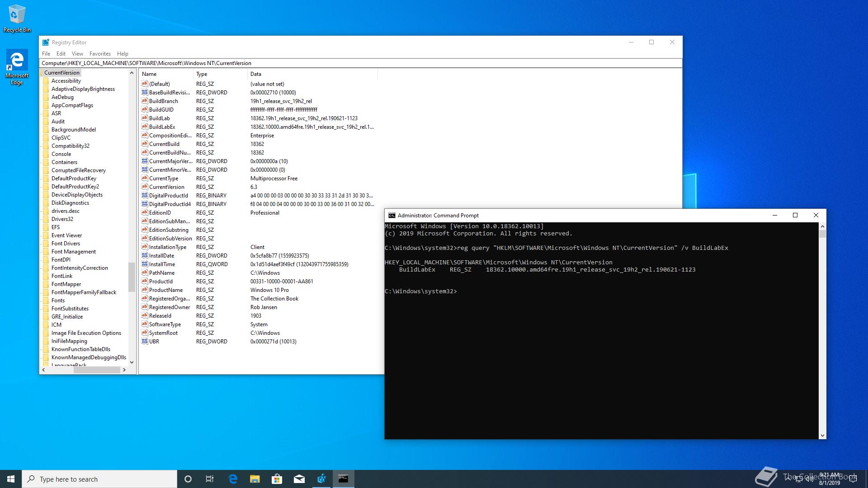This screenshot has height=488, width=868.
Task: Select the KnownManagedDebuggingDlls key
Action: pyautogui.click(x=89, y=357)
